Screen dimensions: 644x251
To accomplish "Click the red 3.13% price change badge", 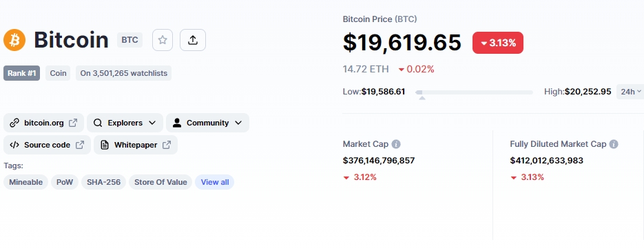I will [498, 43].
